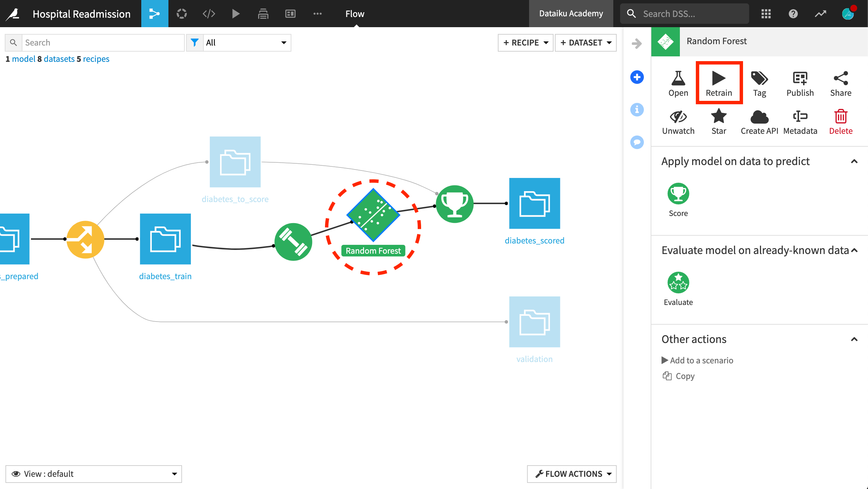Click the Search DSS field

click(x=684, y=14)
